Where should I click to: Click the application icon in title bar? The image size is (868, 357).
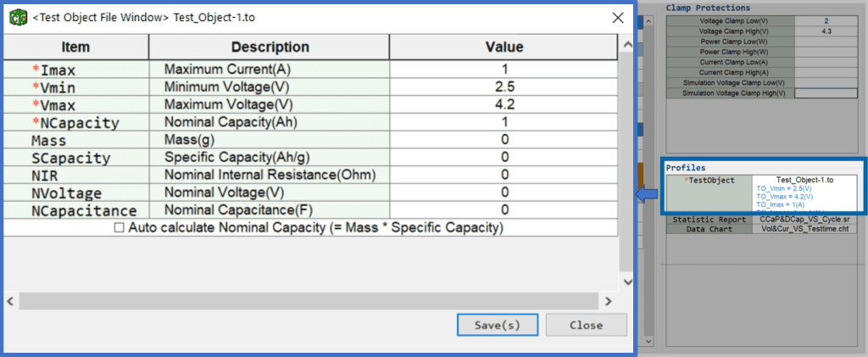[x=17, y=18]
